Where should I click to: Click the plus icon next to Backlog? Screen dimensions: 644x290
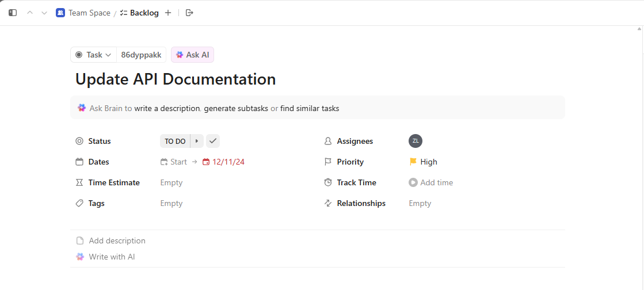click(168, 13)
